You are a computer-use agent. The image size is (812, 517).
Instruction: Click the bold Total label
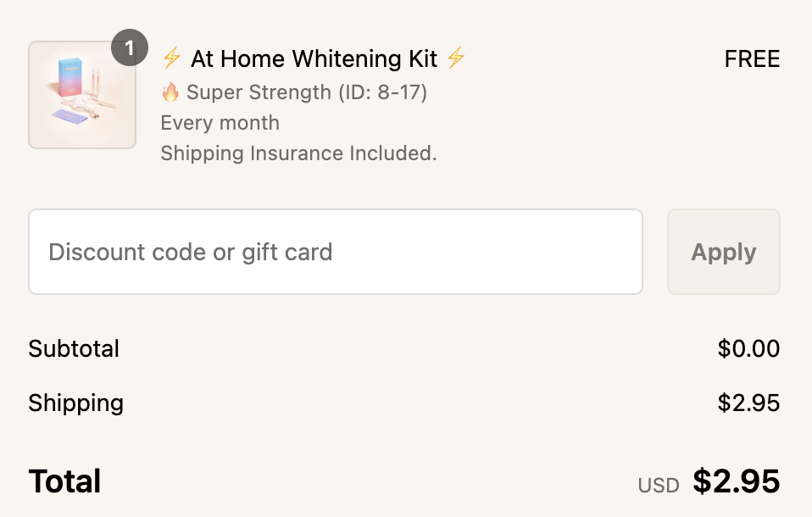click(x=64, y=481)
